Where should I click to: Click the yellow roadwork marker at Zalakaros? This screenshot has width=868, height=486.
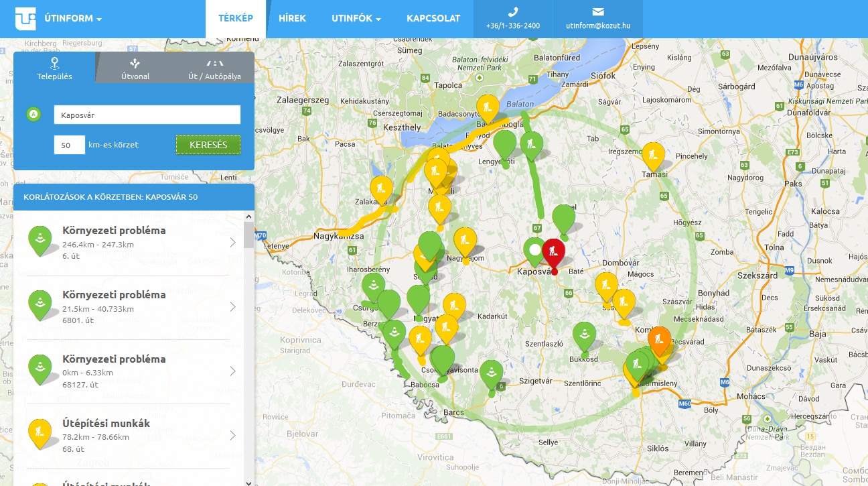tap(382, 190)
